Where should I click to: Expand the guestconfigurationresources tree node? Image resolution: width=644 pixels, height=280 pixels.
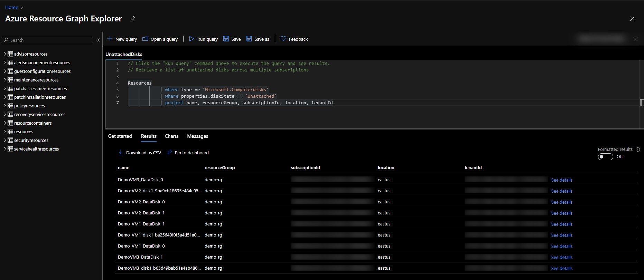click(x=5, y=71)
